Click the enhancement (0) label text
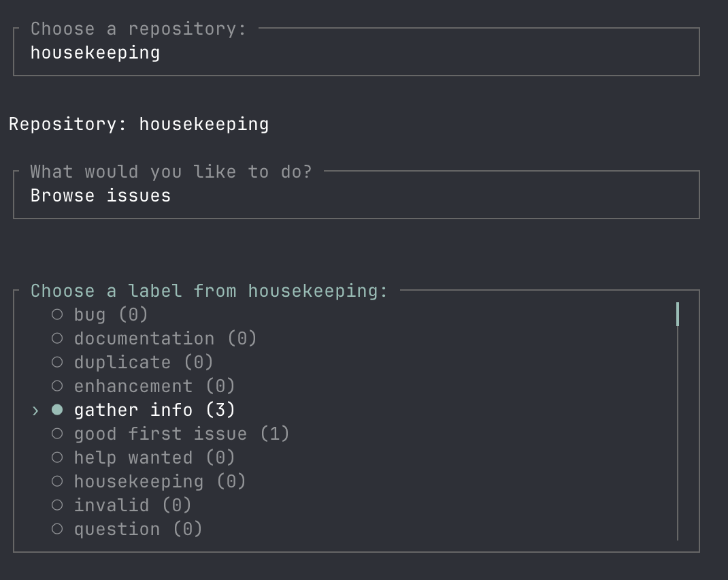 (154, 386)
